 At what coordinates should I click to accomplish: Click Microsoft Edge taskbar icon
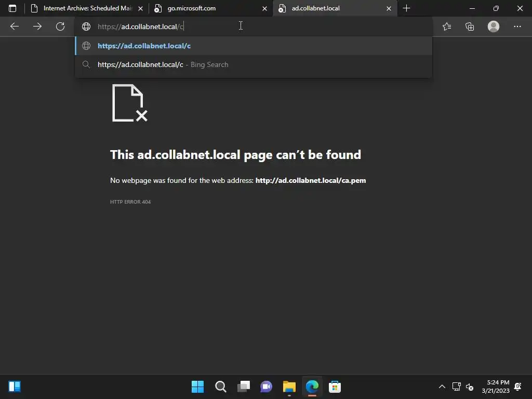312,387
